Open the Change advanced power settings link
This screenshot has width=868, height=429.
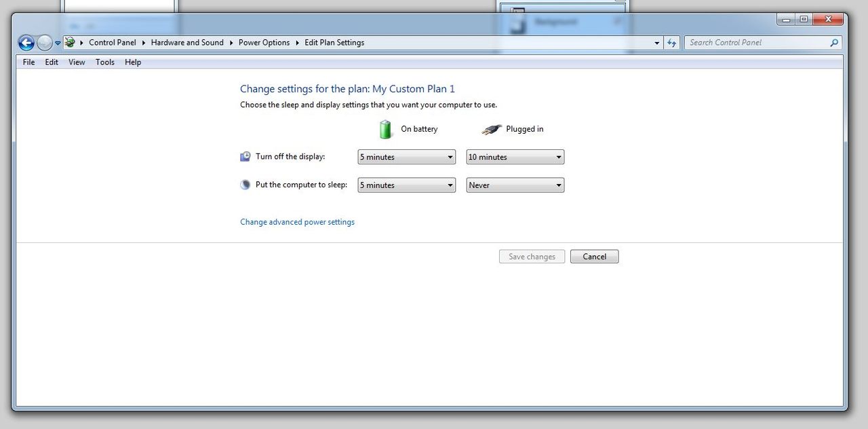297,222
